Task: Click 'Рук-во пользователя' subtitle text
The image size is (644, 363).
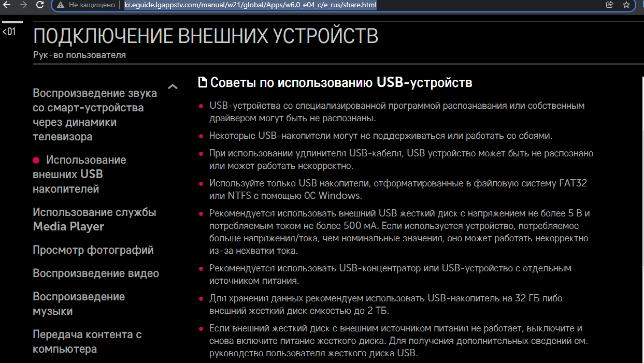Action: pyautogui.click(x=79, y=55)
